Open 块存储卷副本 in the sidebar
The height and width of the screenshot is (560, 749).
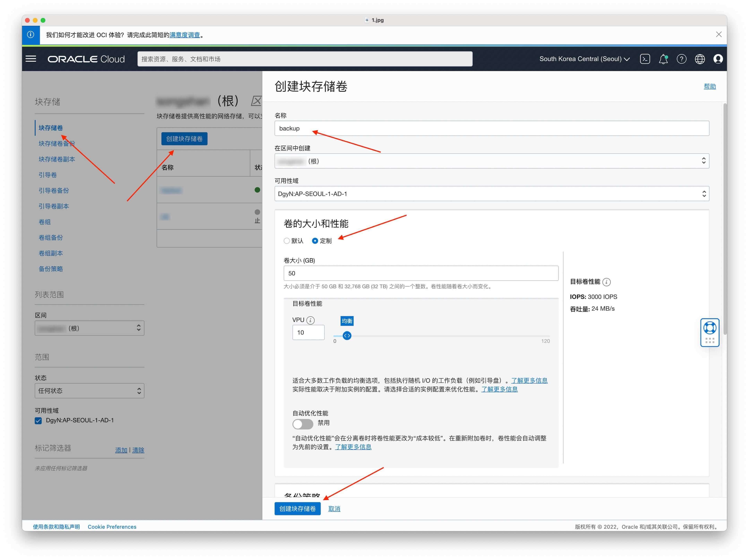tap(57, 159)
